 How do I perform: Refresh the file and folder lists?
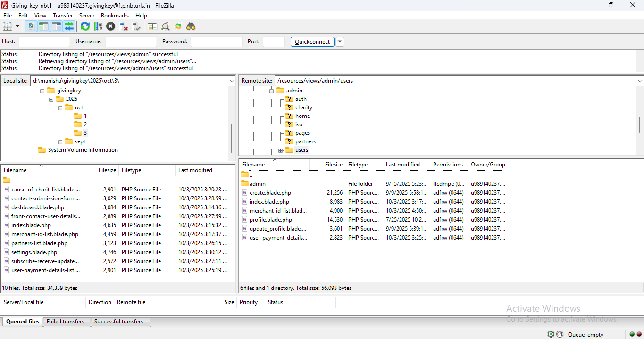(85, 26)
